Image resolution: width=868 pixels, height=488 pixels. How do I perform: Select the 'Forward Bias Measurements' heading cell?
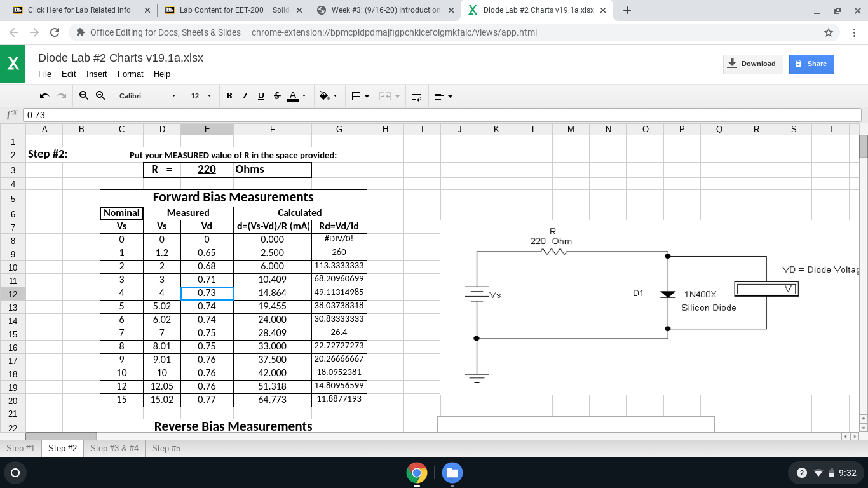[233, 198]
